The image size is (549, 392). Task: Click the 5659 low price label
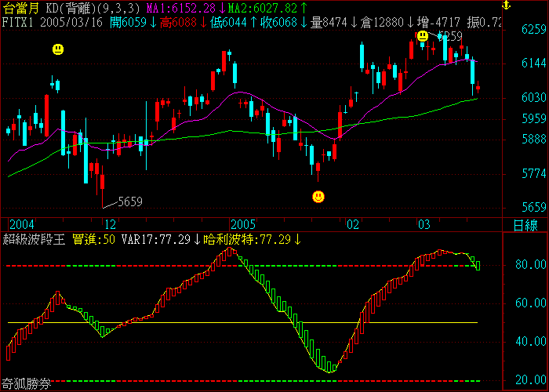pyautogui.click(x=129, y=201)
